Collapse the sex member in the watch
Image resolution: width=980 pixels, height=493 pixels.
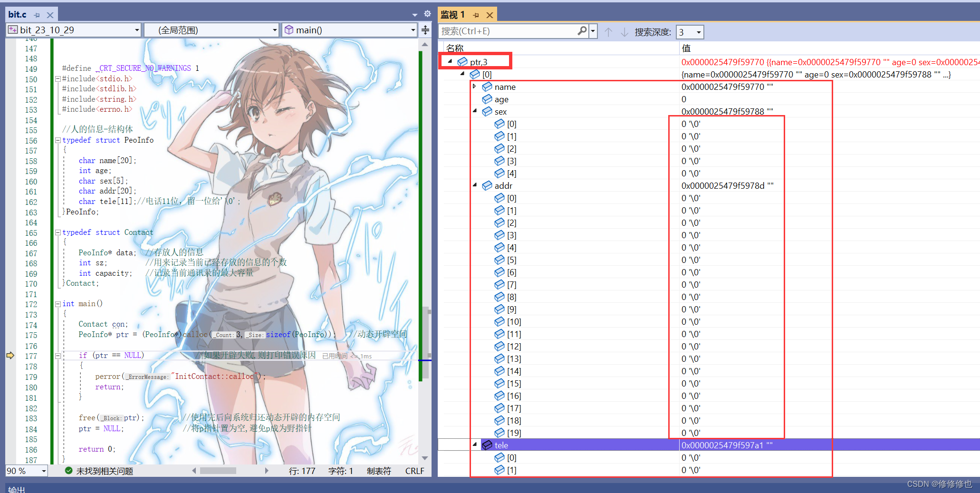tap(474, 111)
